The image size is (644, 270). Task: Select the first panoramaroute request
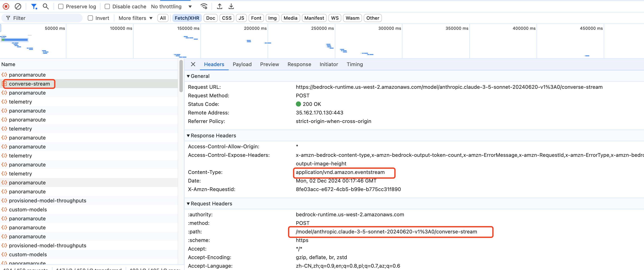pos(89,75)
